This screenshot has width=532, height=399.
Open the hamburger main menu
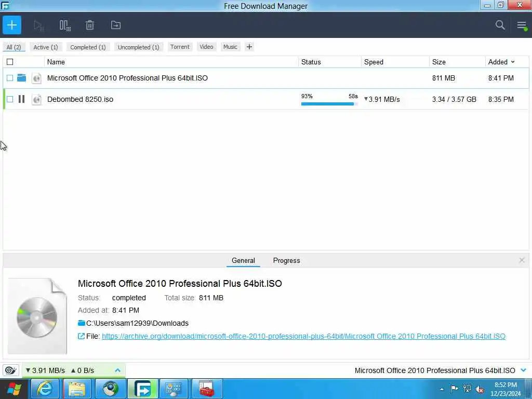(x=522, y=25)
